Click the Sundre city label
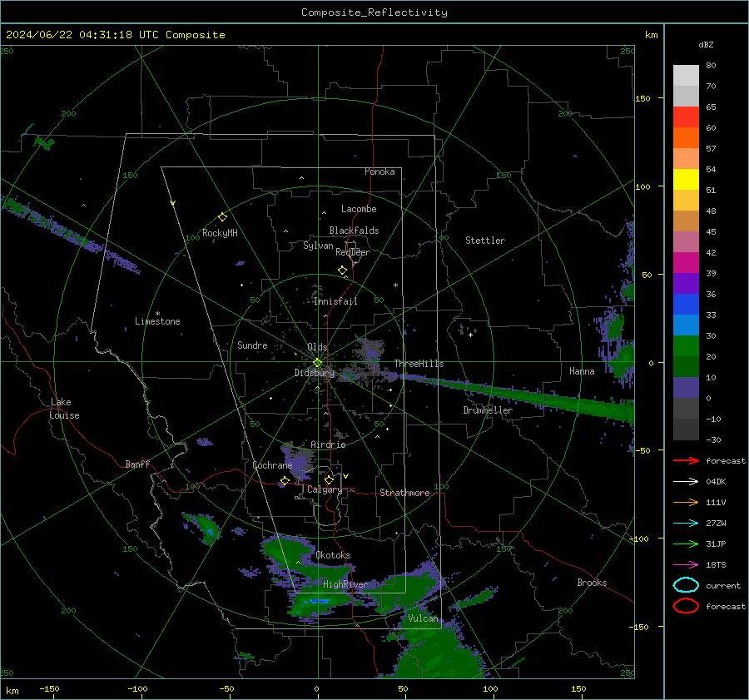 coord(252,345)
